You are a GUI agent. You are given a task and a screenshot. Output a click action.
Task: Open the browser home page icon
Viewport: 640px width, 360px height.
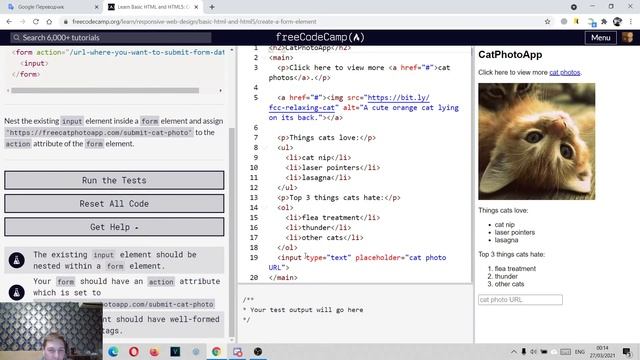(x=49, y=22)
